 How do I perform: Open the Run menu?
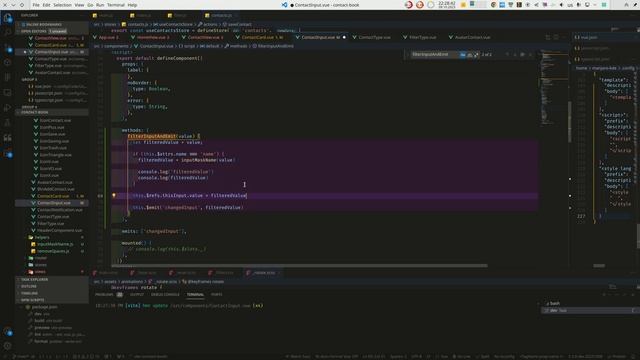click(100, 5)
